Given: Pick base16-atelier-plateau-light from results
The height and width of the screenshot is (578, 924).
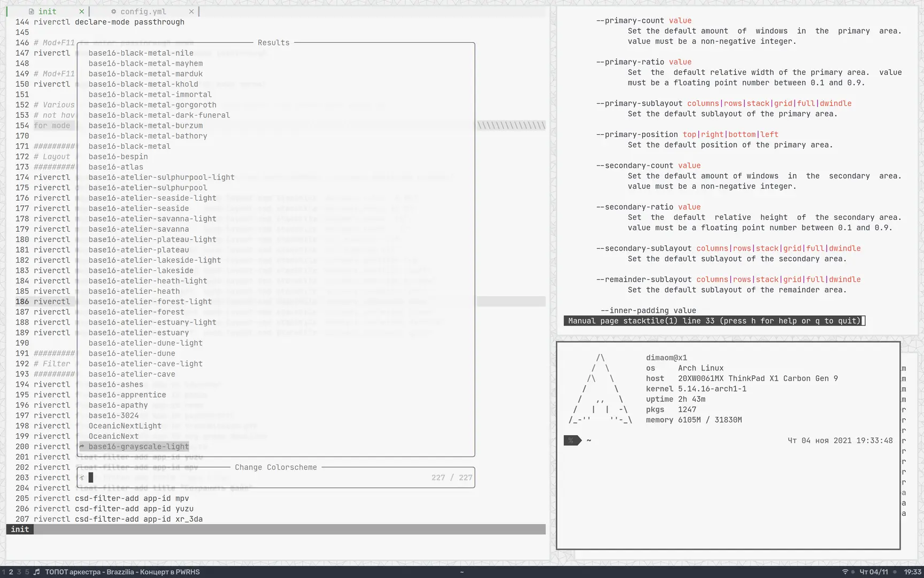Looking at the screenshot, I should click(x=152, y=239).
